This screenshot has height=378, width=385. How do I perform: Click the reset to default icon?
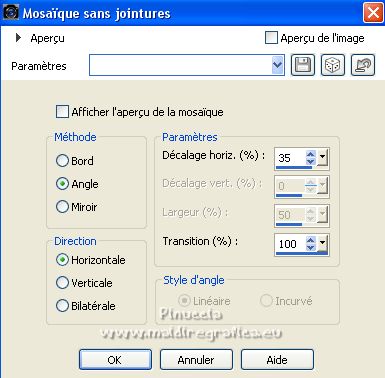coord(363,65)
